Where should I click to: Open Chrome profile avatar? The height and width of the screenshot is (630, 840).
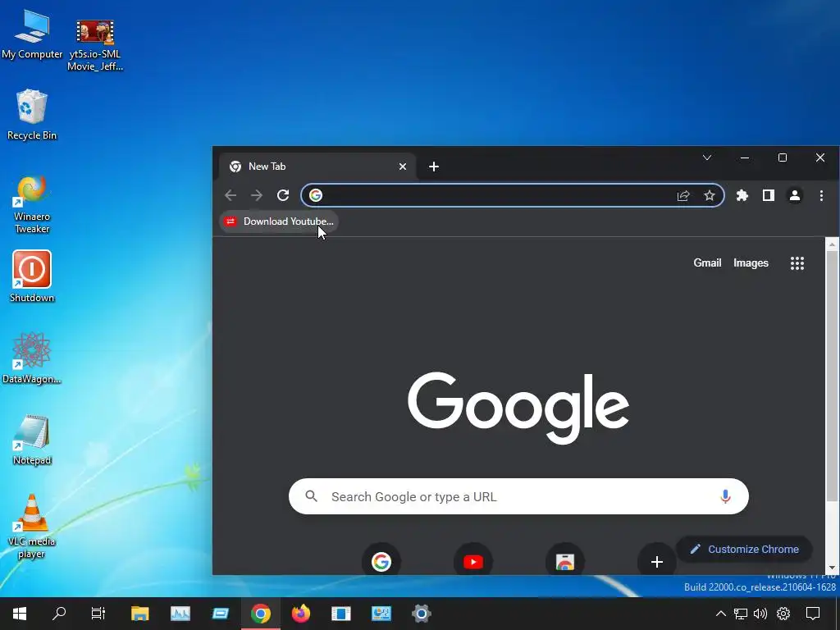[794, 195]
